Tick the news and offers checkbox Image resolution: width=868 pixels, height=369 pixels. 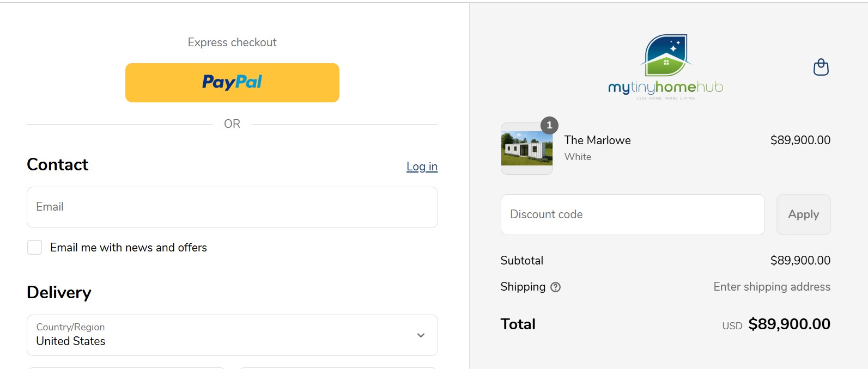point(35,248)
